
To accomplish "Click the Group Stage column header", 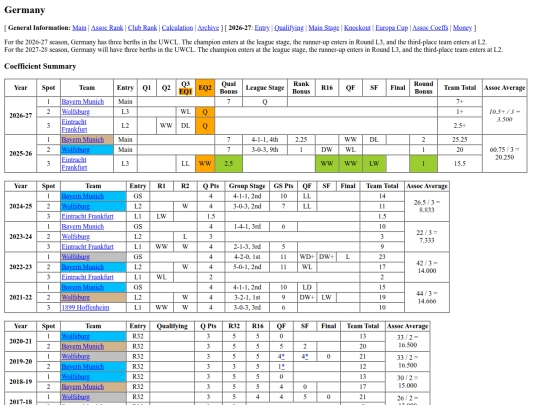I will pos(247,186).
